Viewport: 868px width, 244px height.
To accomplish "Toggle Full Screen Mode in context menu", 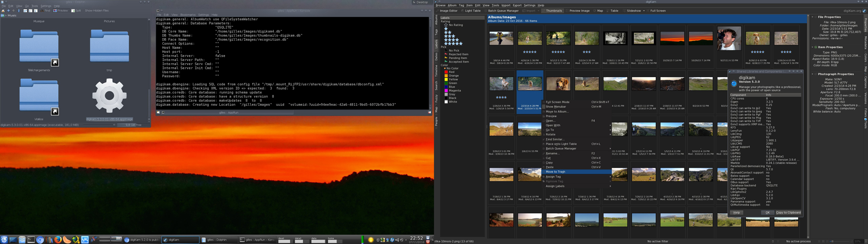I will (x=576, y=102).
